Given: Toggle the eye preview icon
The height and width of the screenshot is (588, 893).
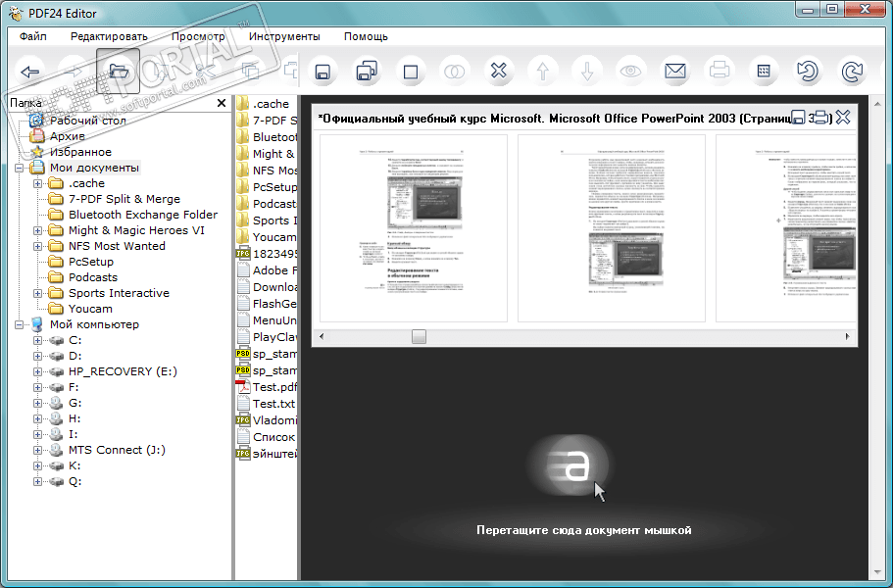Looking at the screenshot, I should point(630,72).
